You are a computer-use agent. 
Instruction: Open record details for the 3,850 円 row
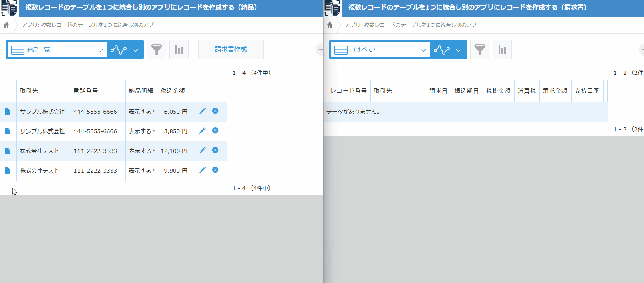[7, 131]
